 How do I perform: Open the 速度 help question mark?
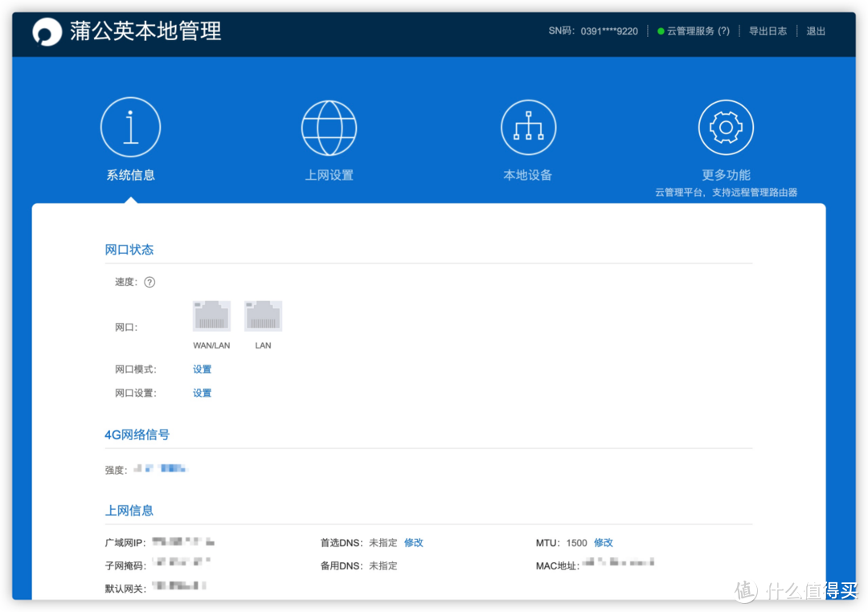[150, 282]
